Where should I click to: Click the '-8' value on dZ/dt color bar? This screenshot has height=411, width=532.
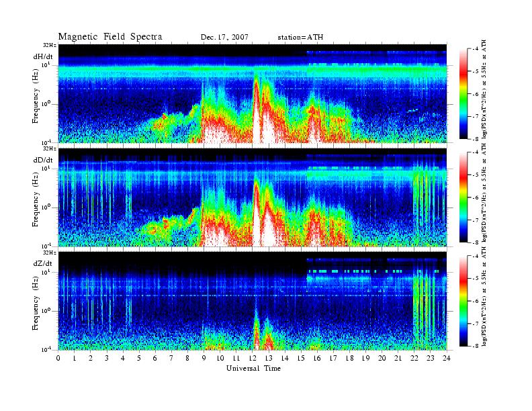coord(476,346)
